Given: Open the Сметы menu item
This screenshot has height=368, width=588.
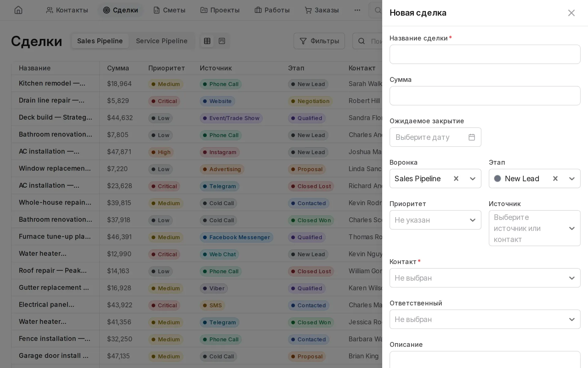Looking at the screenshot, I should coord(169,10).
